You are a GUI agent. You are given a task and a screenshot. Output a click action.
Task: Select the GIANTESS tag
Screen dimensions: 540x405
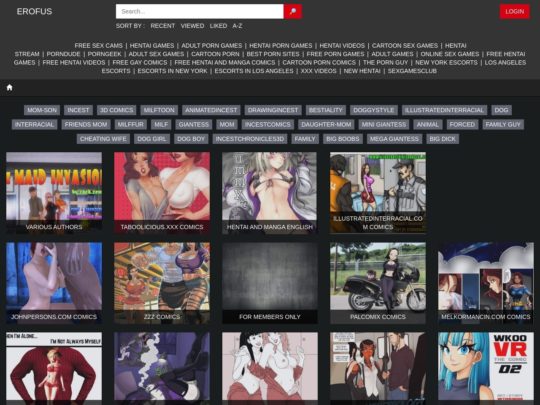coord(194,125)
